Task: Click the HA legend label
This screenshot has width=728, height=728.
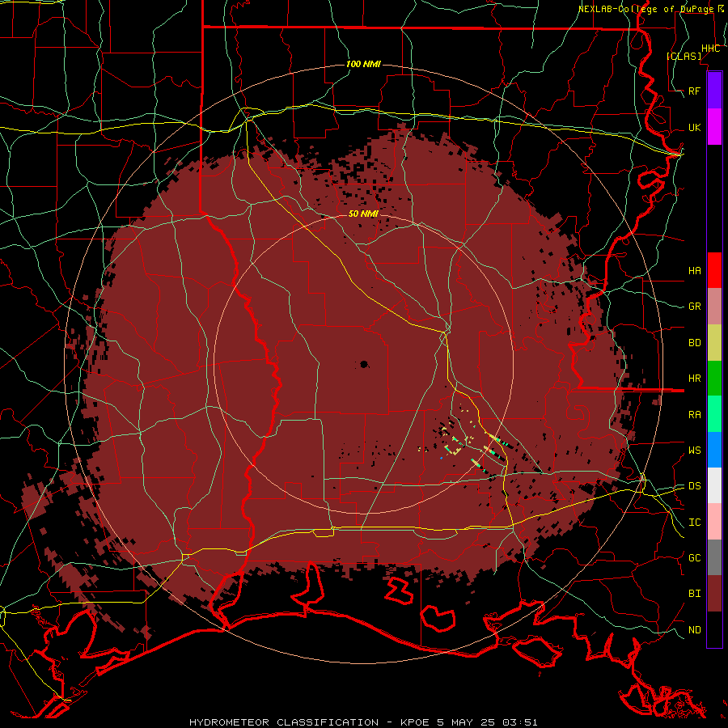Action: [x=694, y=271]
